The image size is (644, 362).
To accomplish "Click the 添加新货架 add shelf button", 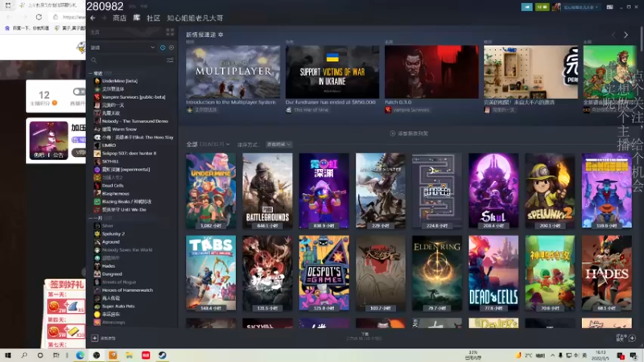I will point(409,134).
